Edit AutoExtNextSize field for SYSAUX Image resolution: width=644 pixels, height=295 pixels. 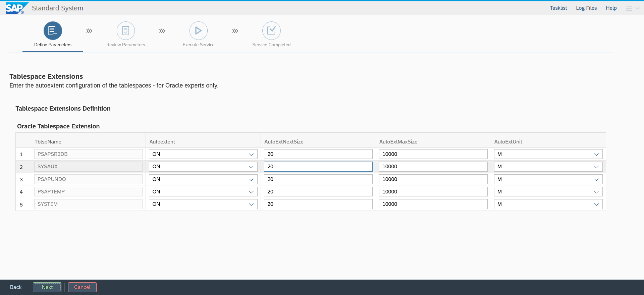[x=318, y=167]
